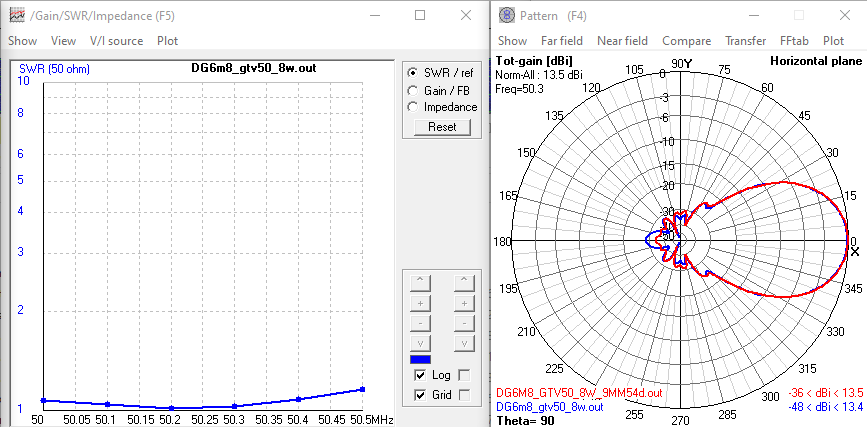Select the Impedance radio option
Image resolution: width=867 pixels, height=427 pixels.
click(413, 106)
